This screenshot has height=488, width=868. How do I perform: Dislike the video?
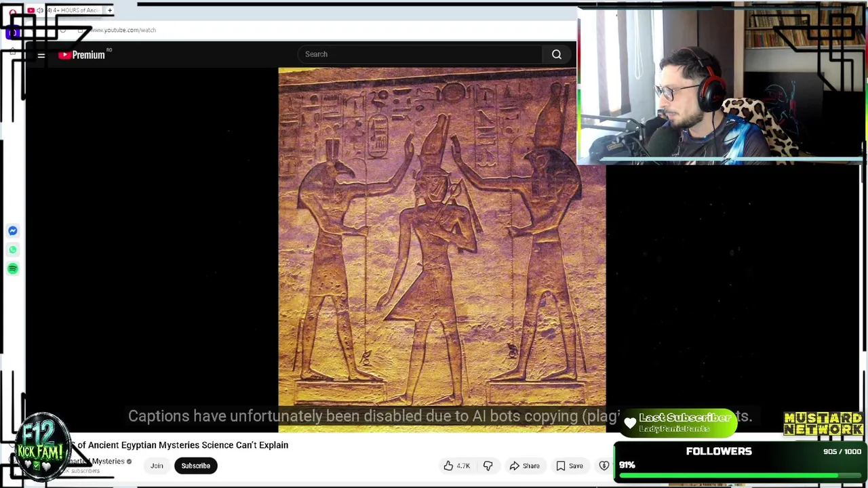[488, 466]
